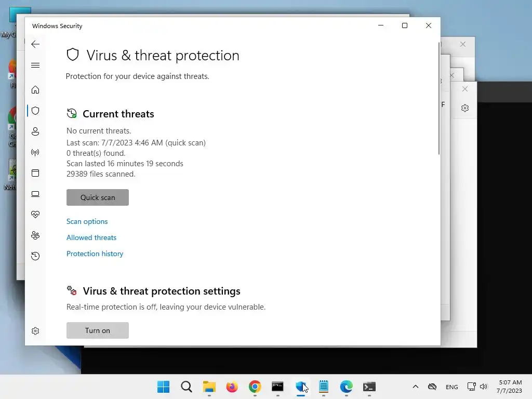Open Settings gear in Windows Security sidebar

tap(35, 331)
